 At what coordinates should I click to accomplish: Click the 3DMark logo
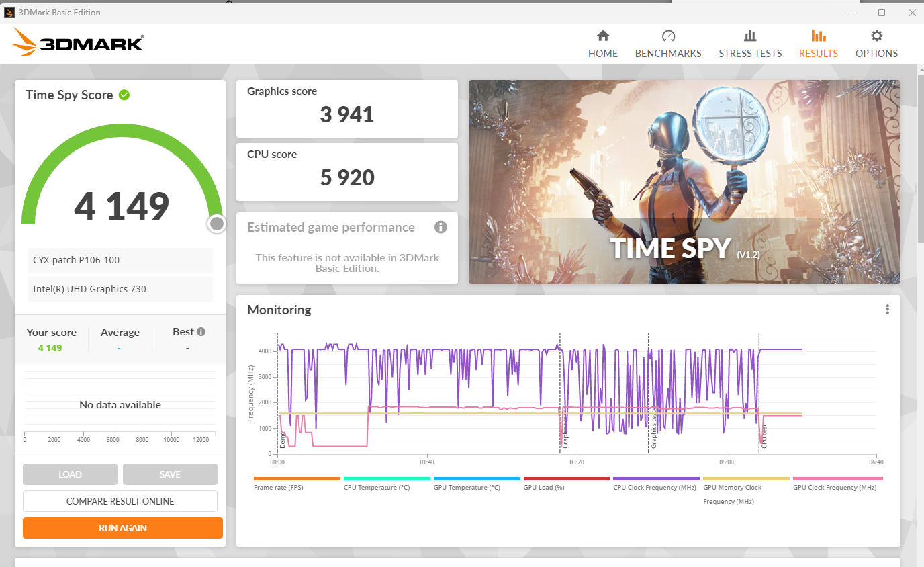point(77,42)
